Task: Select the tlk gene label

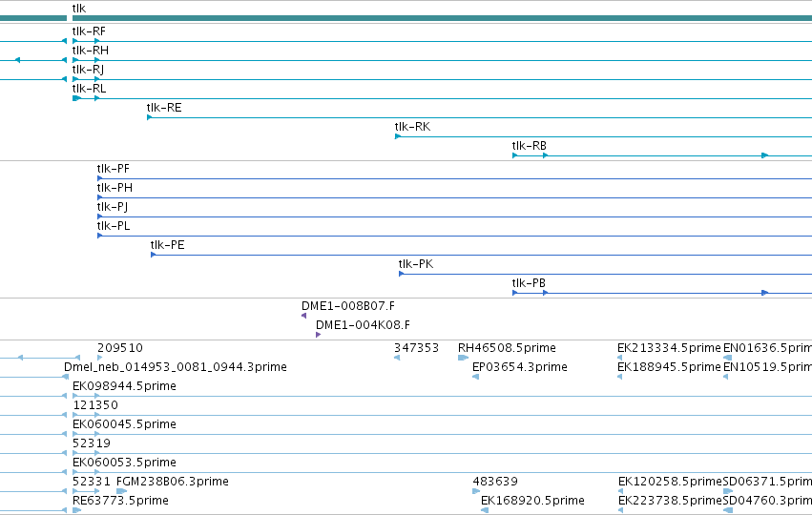Action: click(79, 9)
